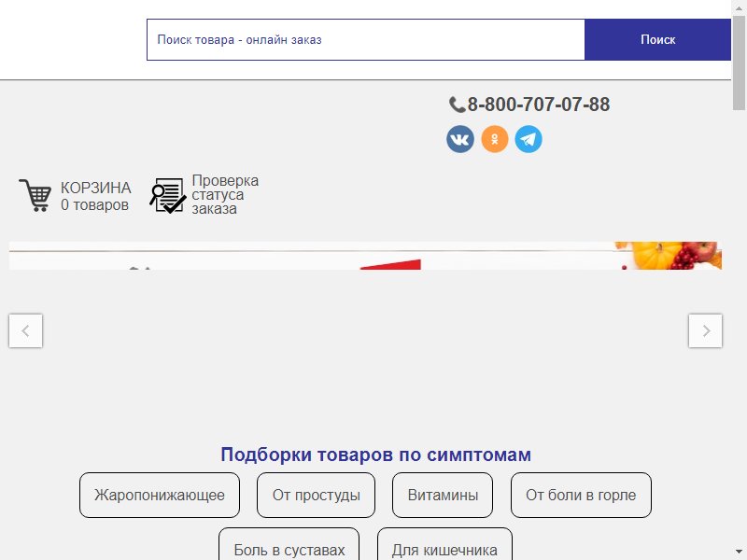747x560 pixels.
Task: Focus the product search field
Action: pyautogui.click(x=366, y=39)
